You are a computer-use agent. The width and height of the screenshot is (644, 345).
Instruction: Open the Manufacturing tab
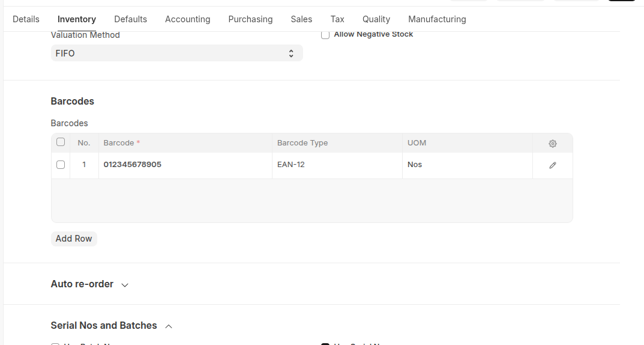pos(437,19)
